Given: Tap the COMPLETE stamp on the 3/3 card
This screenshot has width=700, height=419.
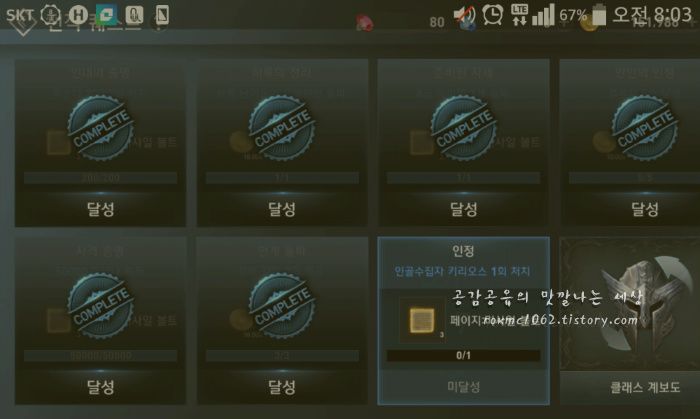Looking at the screenshot, I should coord(282,306).
